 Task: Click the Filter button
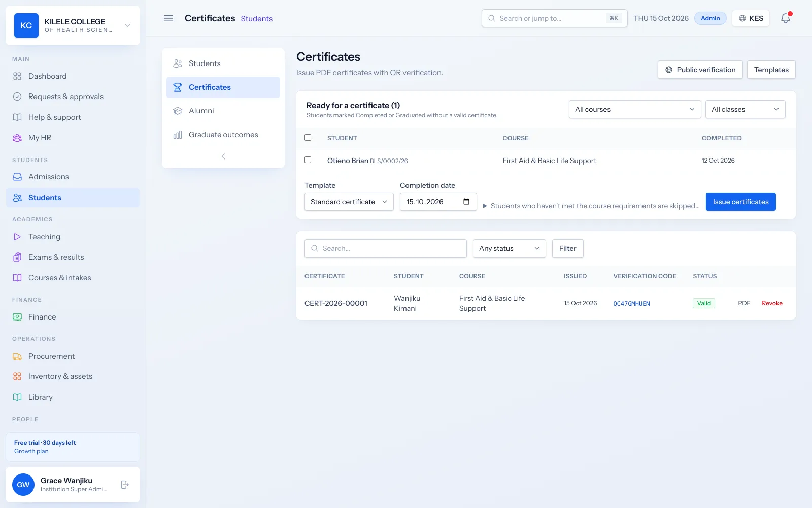[x=568, y=248]
